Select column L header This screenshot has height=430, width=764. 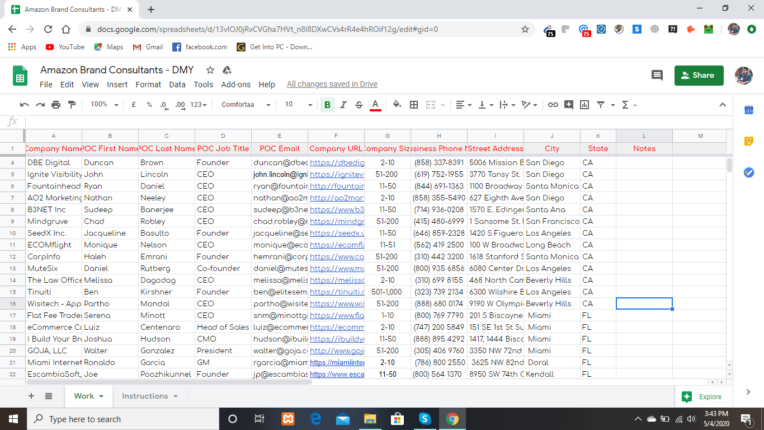[644, 136]
